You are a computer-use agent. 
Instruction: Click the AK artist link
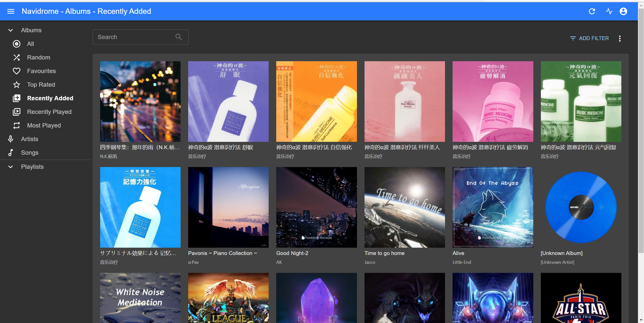pos(279,262)
